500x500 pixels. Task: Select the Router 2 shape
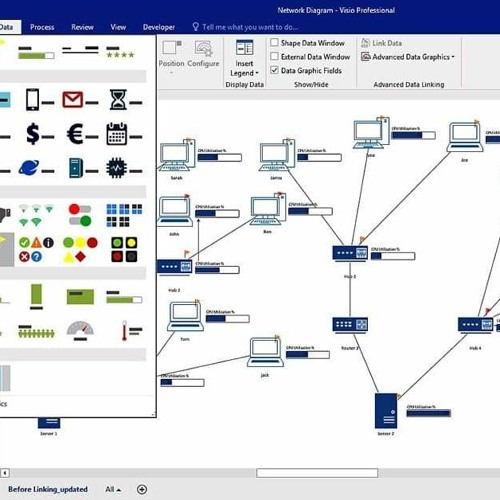tap(350, 325)
